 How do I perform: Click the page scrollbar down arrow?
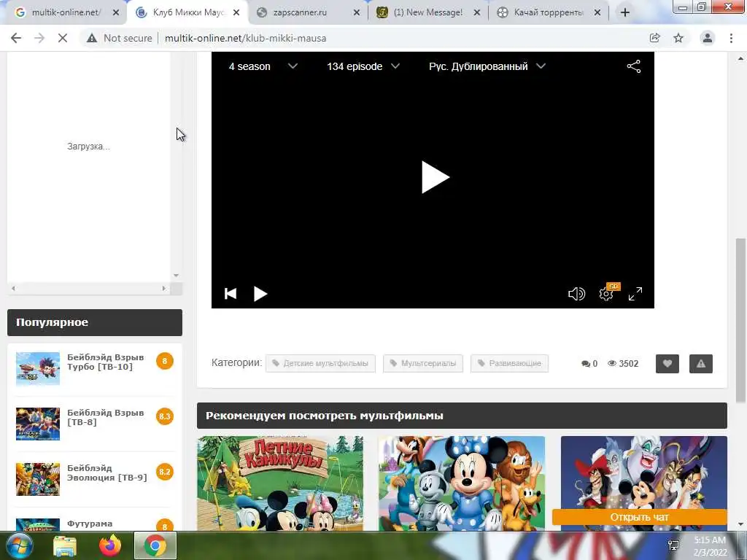(x=740, y=524)
